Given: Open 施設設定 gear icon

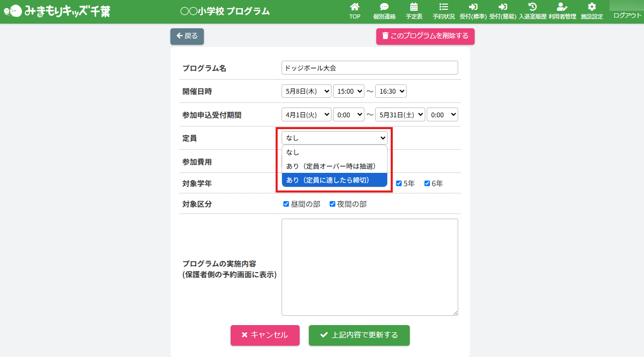Looking at the screenshot, I should click(591, 7).
